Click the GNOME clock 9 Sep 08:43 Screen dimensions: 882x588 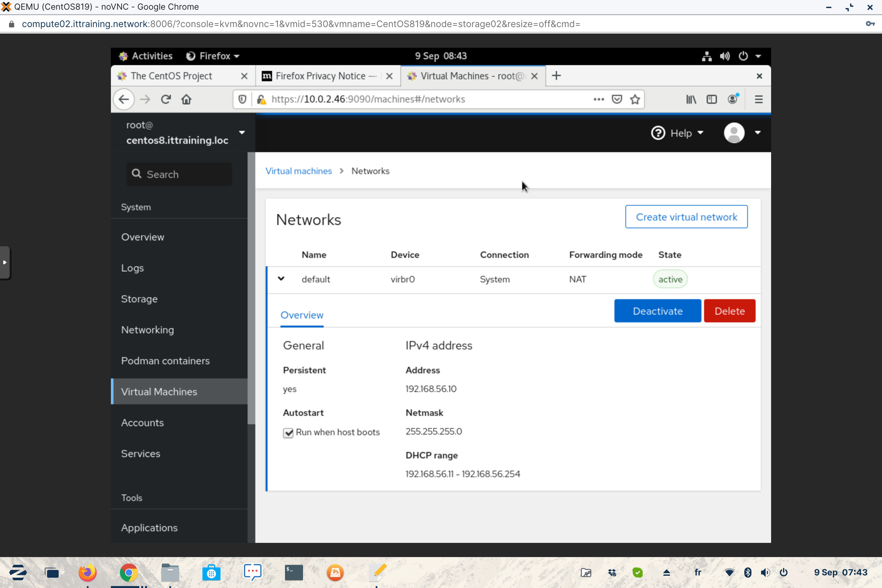[x=441, y=56]
